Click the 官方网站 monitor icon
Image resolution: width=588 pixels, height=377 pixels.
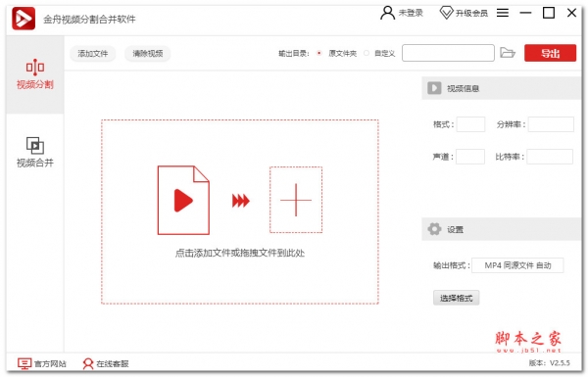point(24,363)
